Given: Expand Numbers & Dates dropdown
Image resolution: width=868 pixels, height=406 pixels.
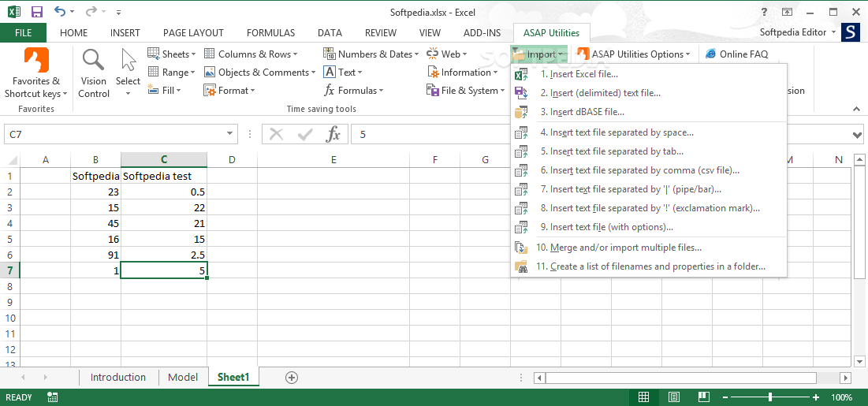Looking at the screenshot, I should (371, 54).
